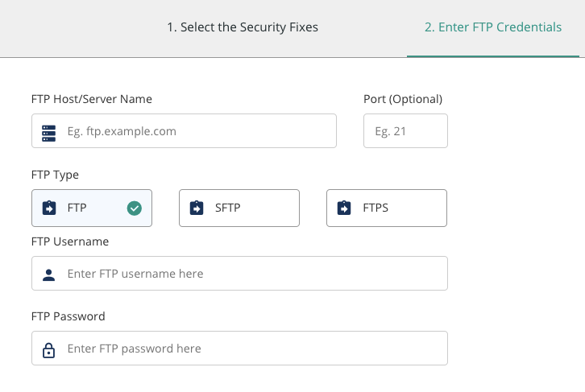Pick the FTPS type option
The image size is (585, 392).
coord(386,208)
